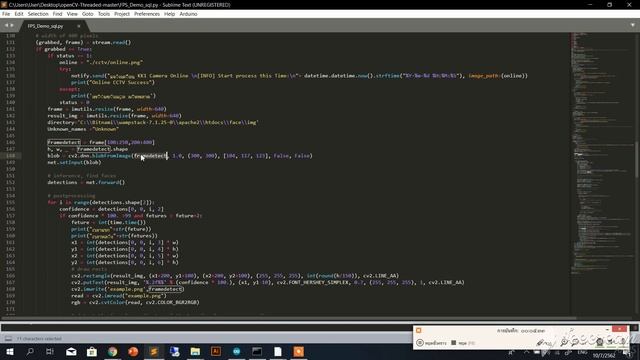Click the line print("Online CCTV Success")
Viewport: 640px width, 360px height.
point(113,82)
